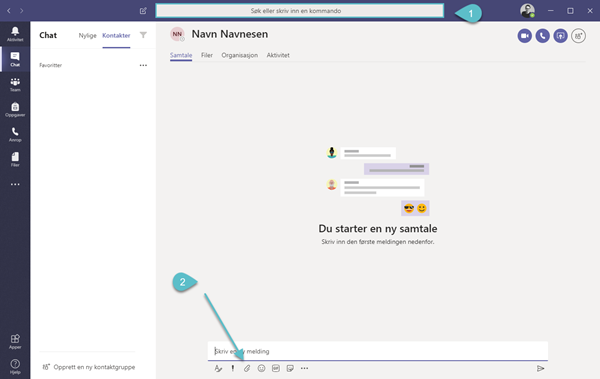Attach a file with the paperclip icon

tap(247, 368)
